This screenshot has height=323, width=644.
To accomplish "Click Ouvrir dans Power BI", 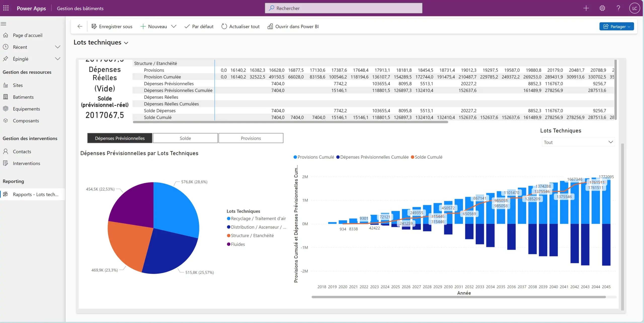I will click(x=293, y=26).
